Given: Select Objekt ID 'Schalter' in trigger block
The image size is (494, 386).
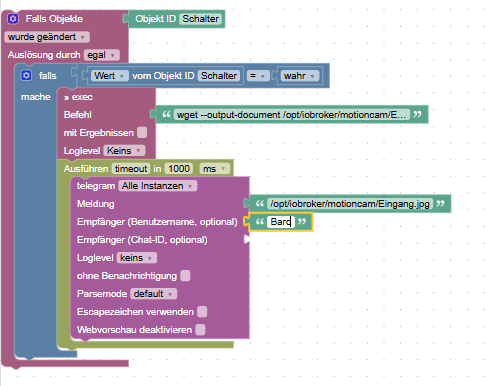Looking at the screenshot, I should (x=200, y=19).
